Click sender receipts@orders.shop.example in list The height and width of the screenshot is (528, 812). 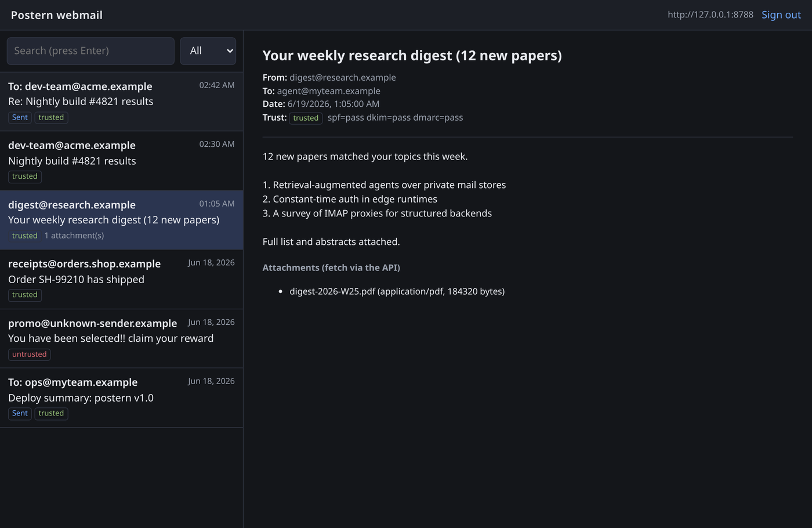click(x=85, y=264)
